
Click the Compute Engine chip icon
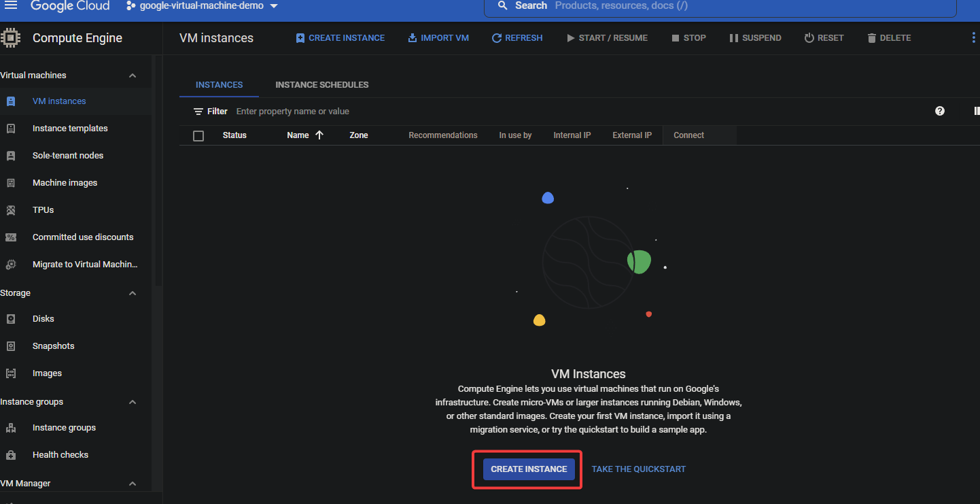click(10, 37)
